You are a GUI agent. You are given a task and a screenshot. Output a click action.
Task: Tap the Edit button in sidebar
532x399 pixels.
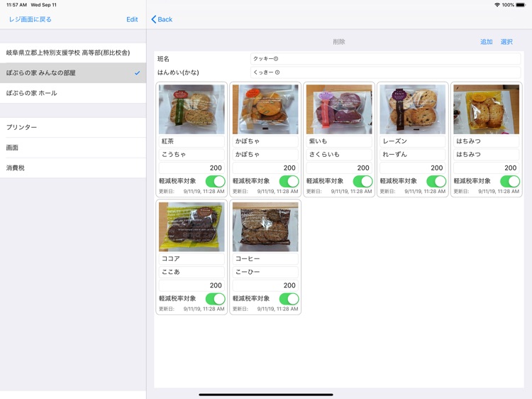coord(132,19)
